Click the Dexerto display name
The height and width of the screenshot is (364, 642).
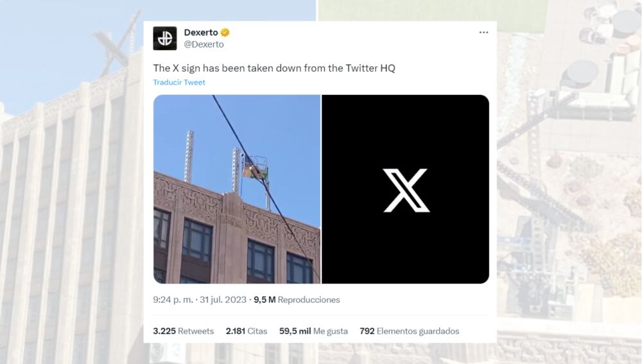[200, 32]
